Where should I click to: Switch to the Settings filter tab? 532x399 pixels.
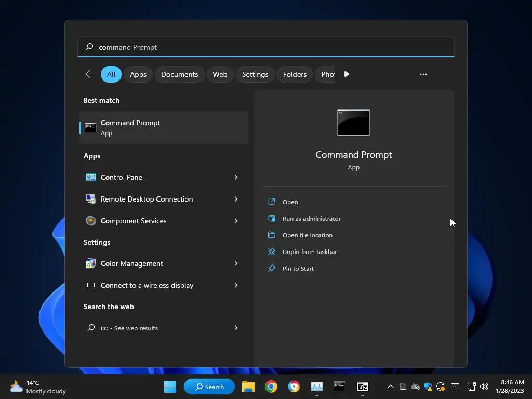coord(255,74)
